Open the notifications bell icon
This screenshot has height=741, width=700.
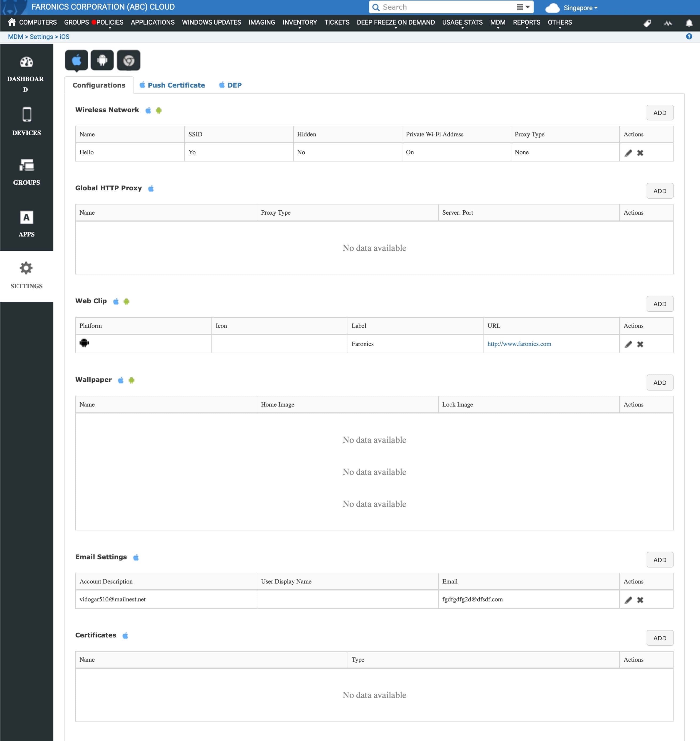coord(689,23)
